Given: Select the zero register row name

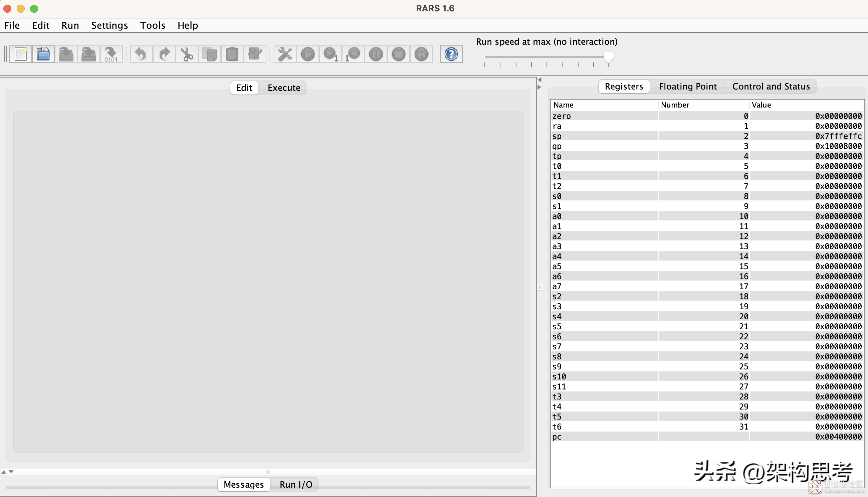Looking at the screenshot, I should tap(604, 116).
